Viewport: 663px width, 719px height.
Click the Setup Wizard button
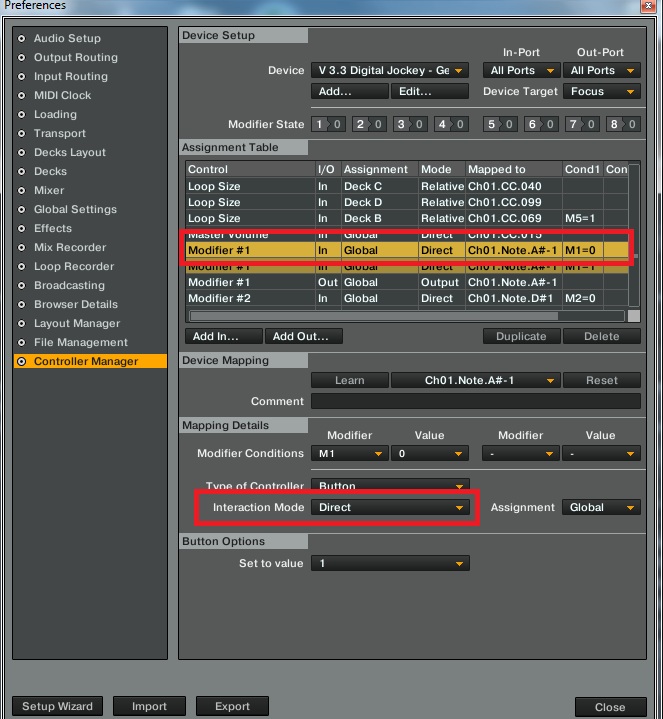pos(57,706)
